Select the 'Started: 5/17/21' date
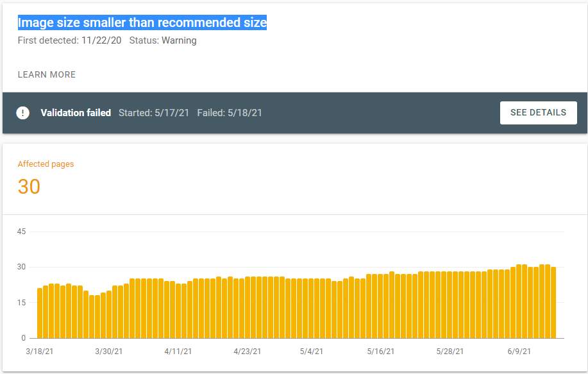Viewport: 588px width, 374px height. click(x=154, y=113)
